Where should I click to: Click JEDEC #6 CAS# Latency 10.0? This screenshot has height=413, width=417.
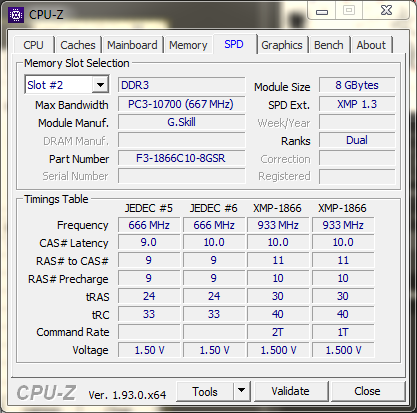point(214,242)
